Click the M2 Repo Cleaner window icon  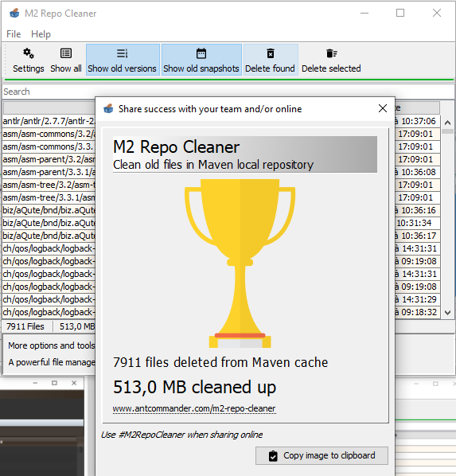14,14
